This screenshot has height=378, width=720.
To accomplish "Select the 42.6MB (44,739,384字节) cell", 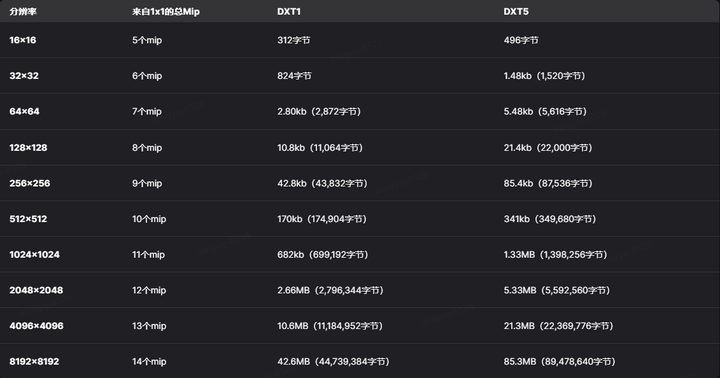I will click(x=333, y=361).
